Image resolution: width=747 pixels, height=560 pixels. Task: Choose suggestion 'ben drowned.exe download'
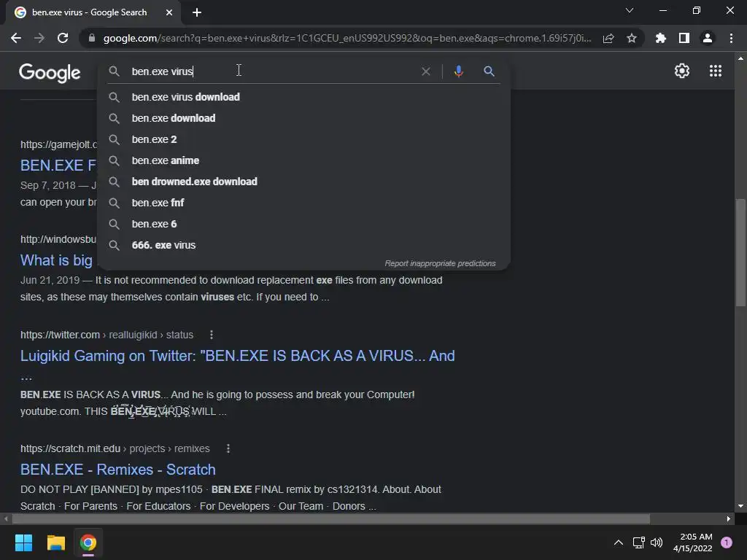point(303,182)
